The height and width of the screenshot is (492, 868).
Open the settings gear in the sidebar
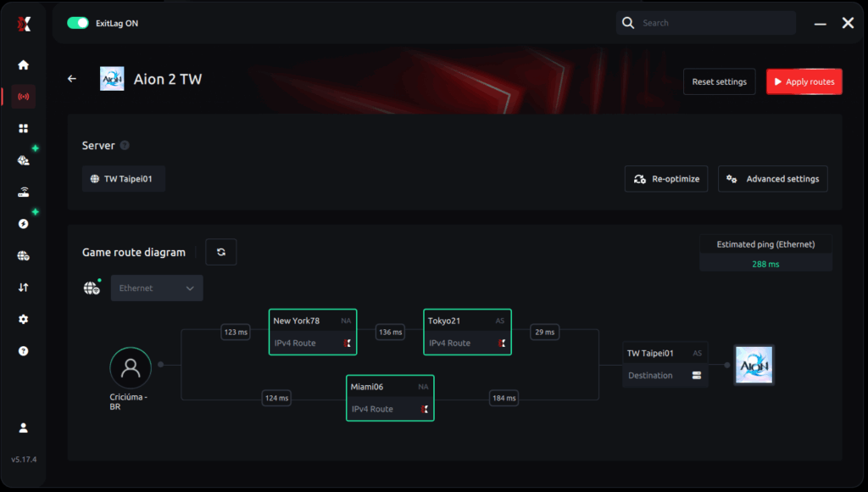click(23, 319)
